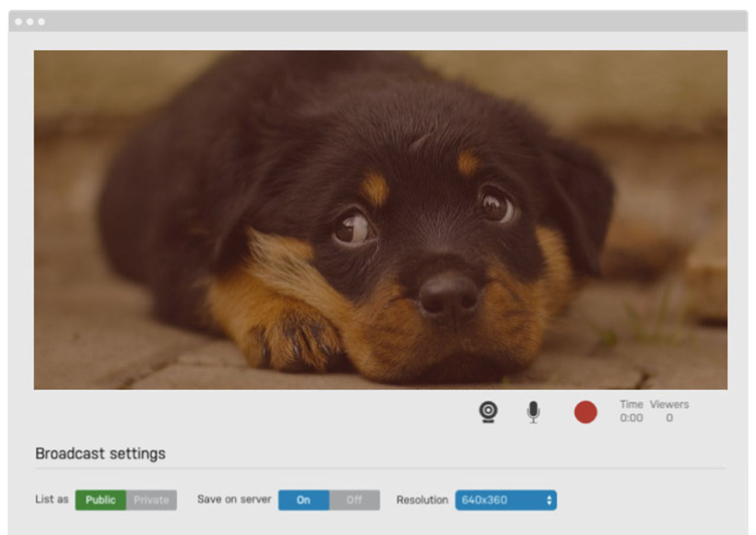The width and height of the screenshot is (756, 535).
Task: Click the middle window control dot
Action: point(30,22)
